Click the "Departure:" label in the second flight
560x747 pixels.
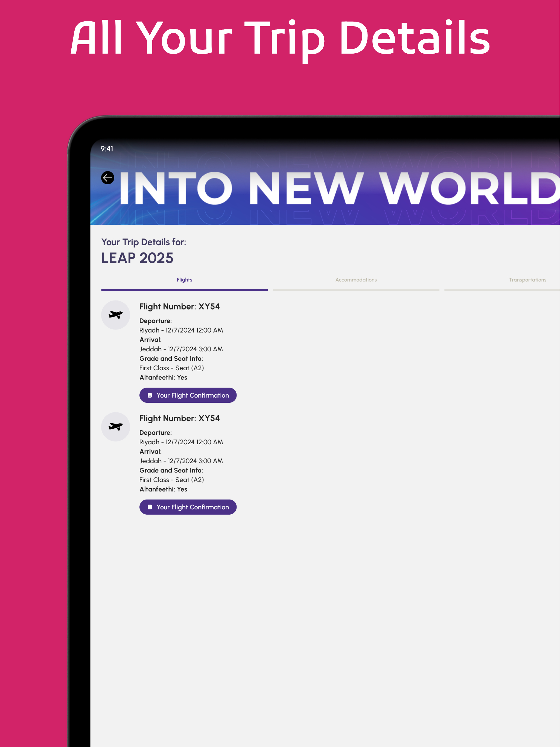(x=156, y=433)
